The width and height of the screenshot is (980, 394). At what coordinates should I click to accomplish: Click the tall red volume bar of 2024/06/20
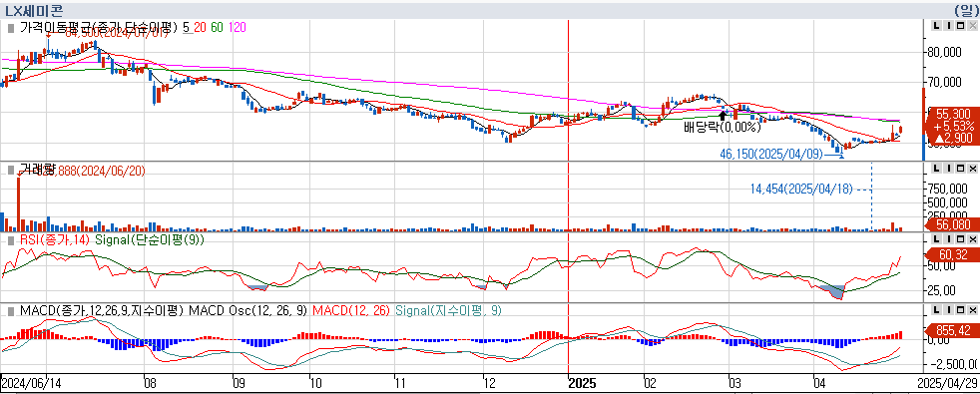[18, 204]
